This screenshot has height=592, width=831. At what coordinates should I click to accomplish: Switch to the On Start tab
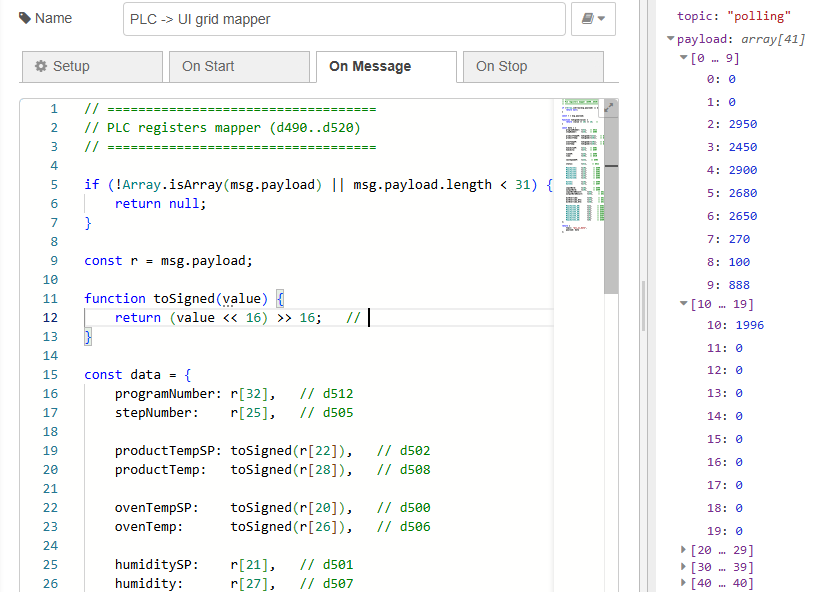tap(238, 66)
